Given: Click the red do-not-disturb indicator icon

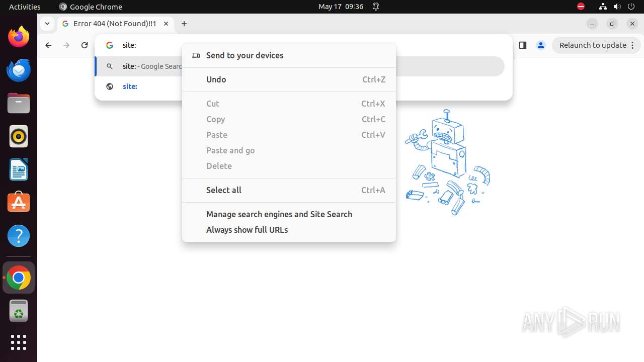Looking at the screenshot, I should pos(581,7).
